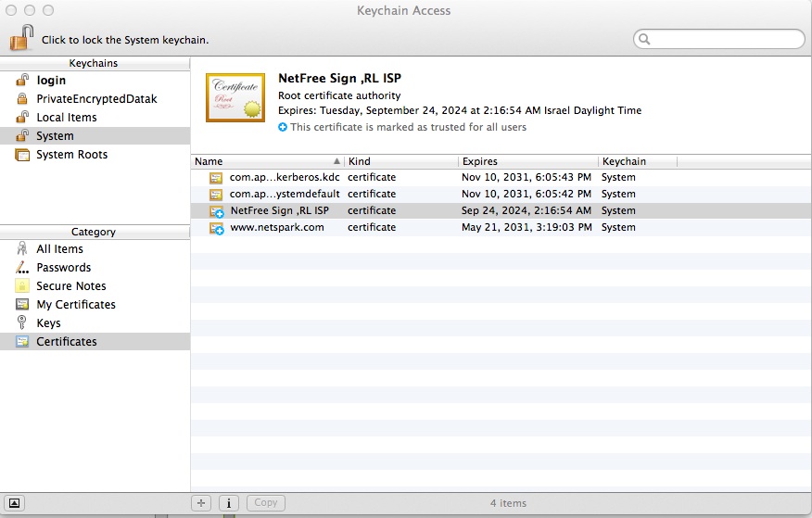The width and height of the screenshot is (812, 518).
Task: Select the Local Items keychain
Action: pos(95,118)
